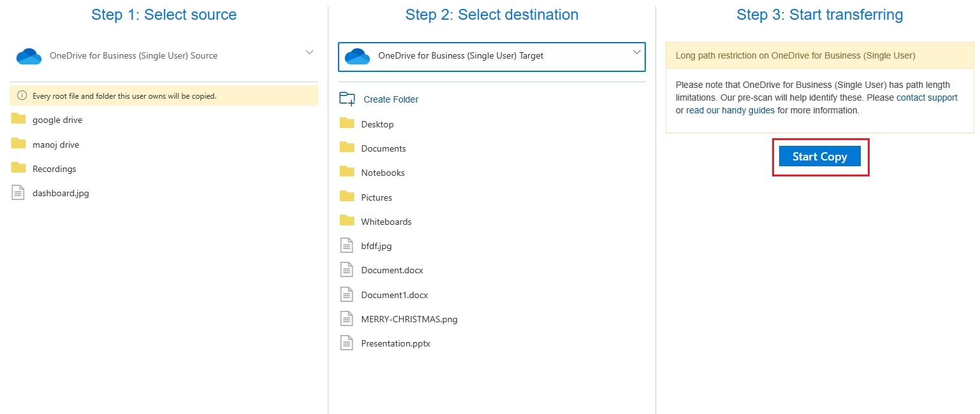Viewport: 980px width, 414px height.
Task: Click the dashboard.jpg file icon
Action: (x=18, y=192)
